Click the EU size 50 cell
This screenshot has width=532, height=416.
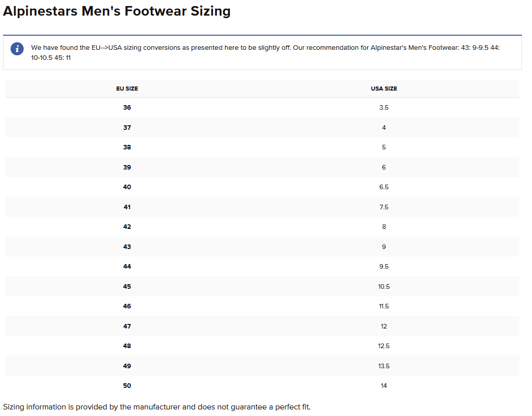(127, 386)
